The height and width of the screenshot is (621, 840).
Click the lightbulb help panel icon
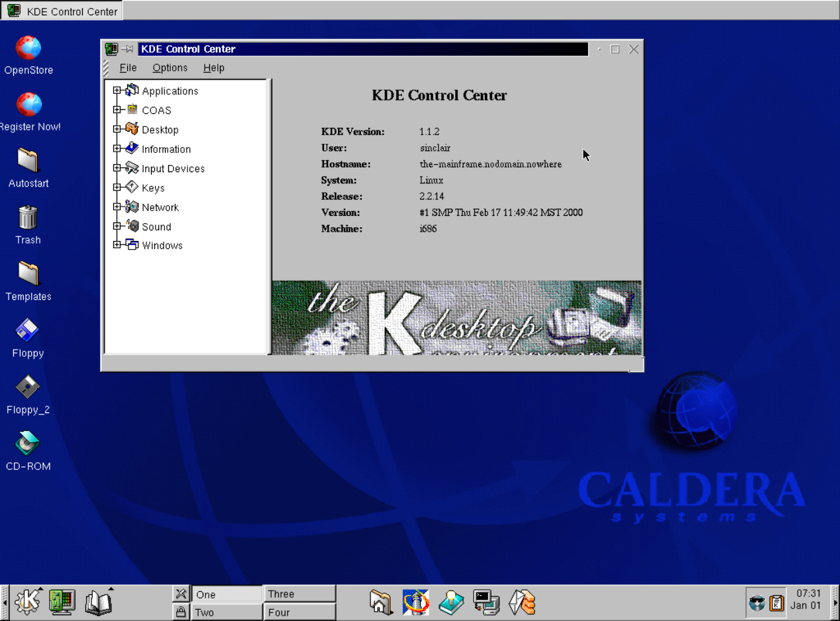coord(451,602)
